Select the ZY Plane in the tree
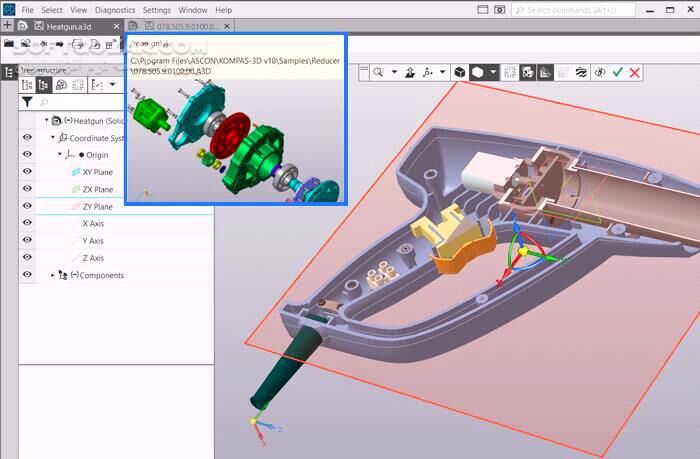 pos(96,207)
